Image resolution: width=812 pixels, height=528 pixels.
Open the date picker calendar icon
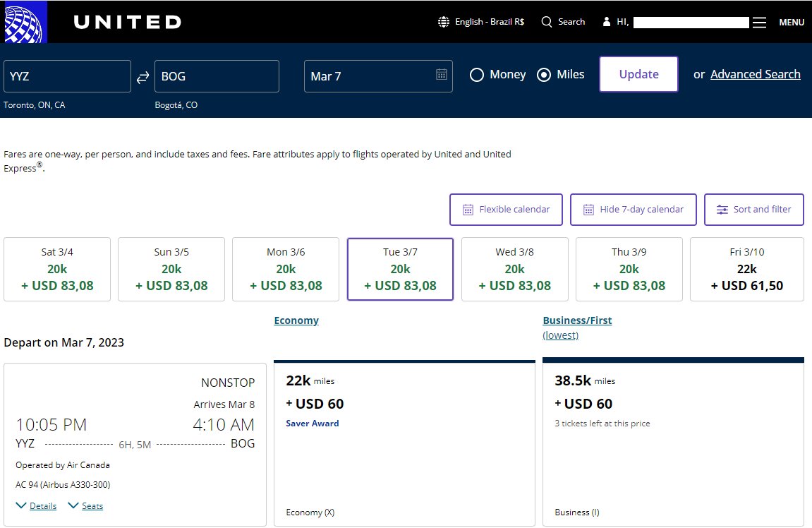[x=441, y=74]
